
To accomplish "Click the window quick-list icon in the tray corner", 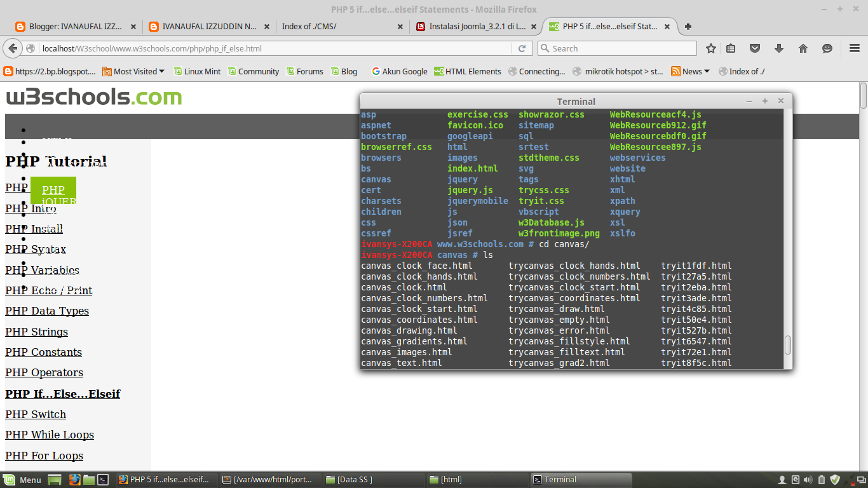I will pyautogui.click(x=860, y=480).
